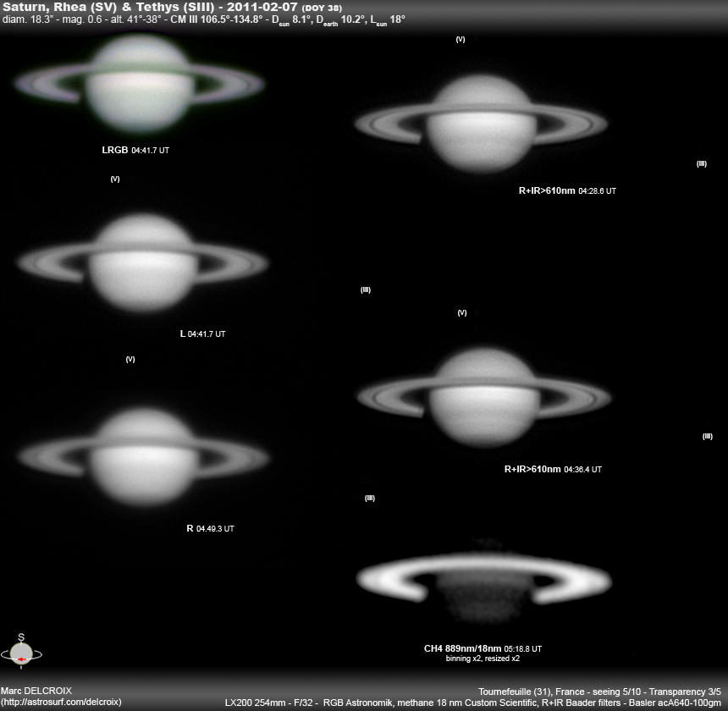Click the Marc DELCROIX author name

click(x=36, y=691)
